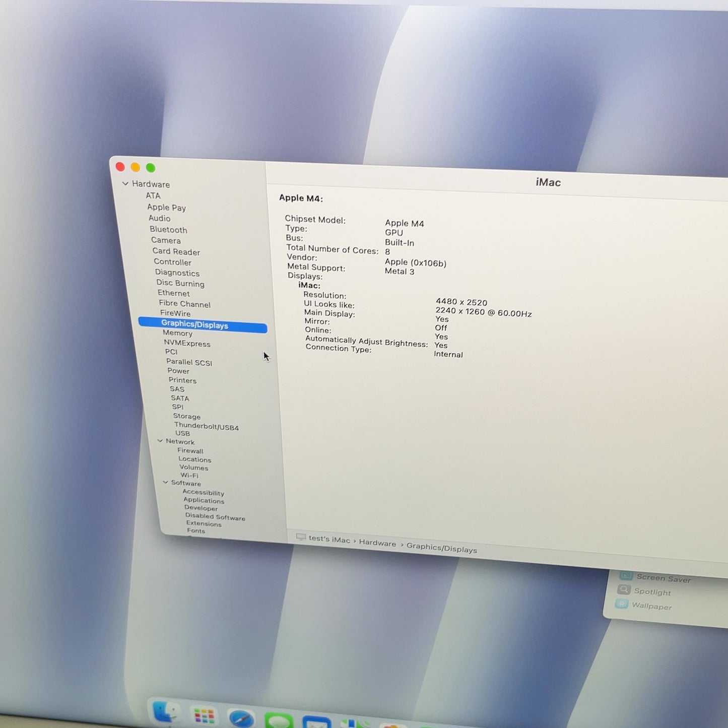
Task: Open the Ethernet section
Action: point(174,293)
